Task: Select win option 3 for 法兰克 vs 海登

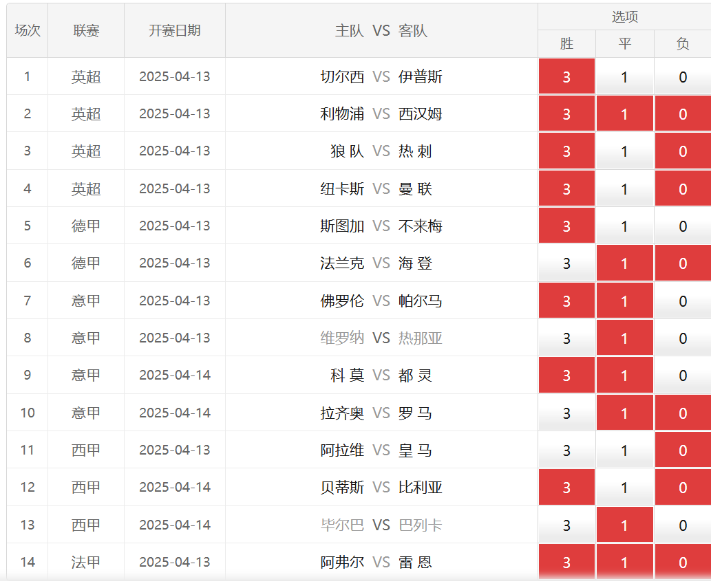Action: (566, 263)
